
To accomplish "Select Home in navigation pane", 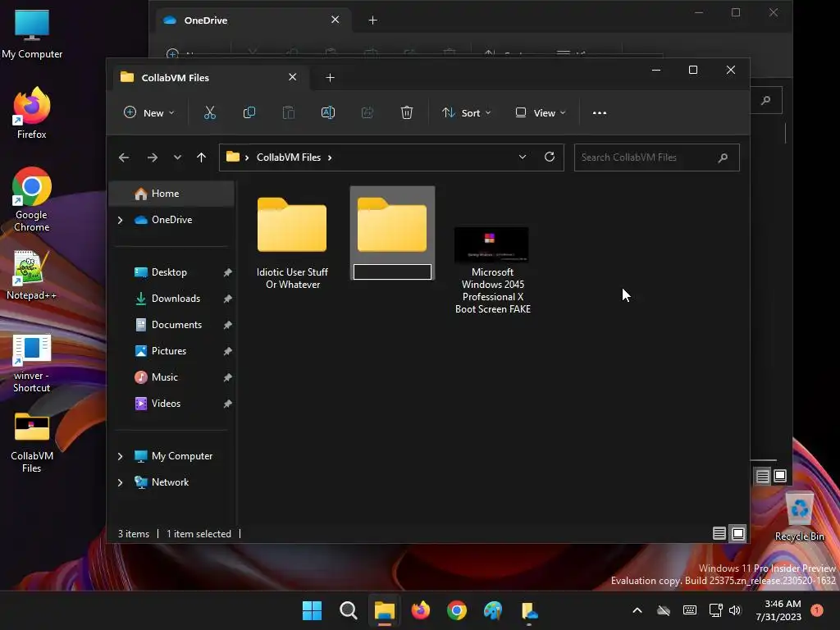I will [171, 194].
